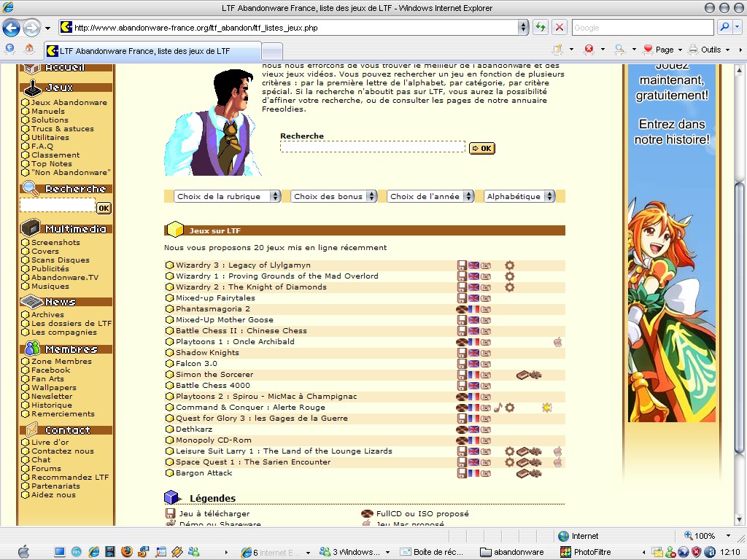Image resolution: width=747 pixels, height=560 pixels.
Task: Click the floppy disk icon for Falcon 3.0
Action: click(461, 364)
